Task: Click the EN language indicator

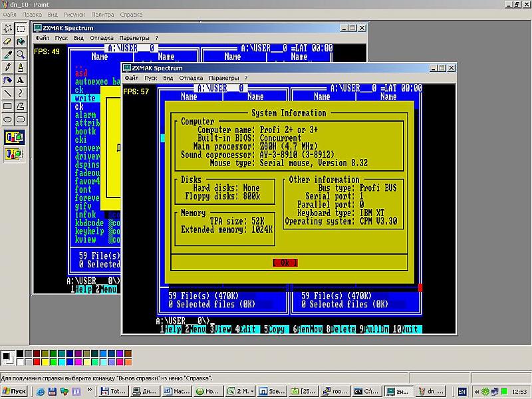Action: pyautogui.click(x=462, y=392)
